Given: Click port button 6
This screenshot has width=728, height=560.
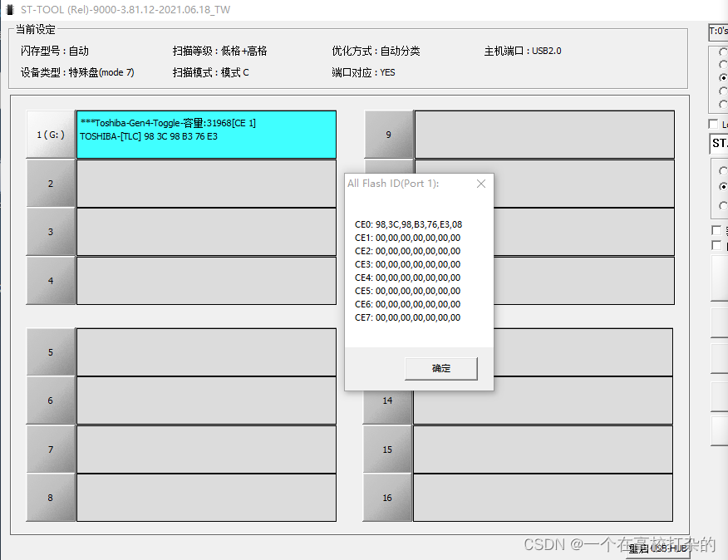Looking at the screenshot, I should tap(51, 400).
